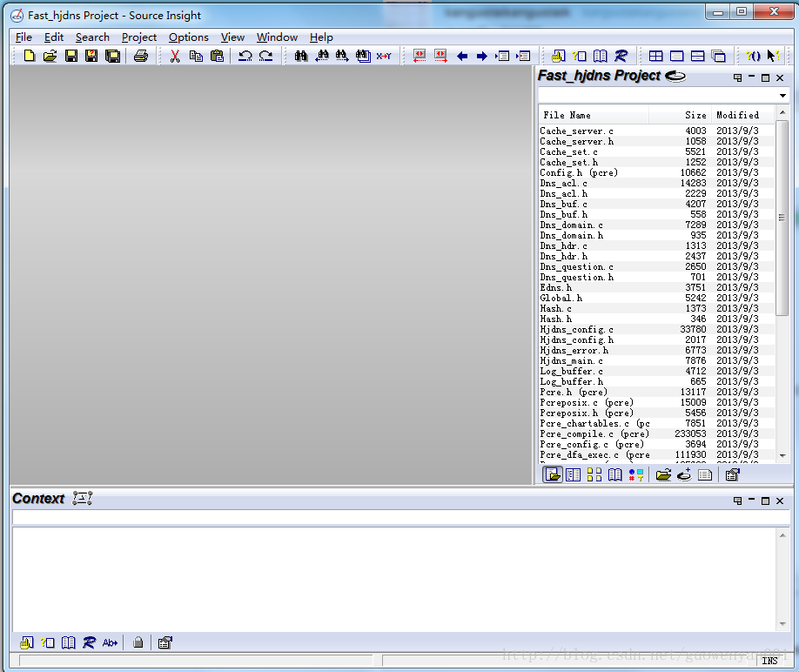The width and height of the screenshot is (799, 672).
Task: Click the project panel properties icon
Action: click(x=732, y=474)
